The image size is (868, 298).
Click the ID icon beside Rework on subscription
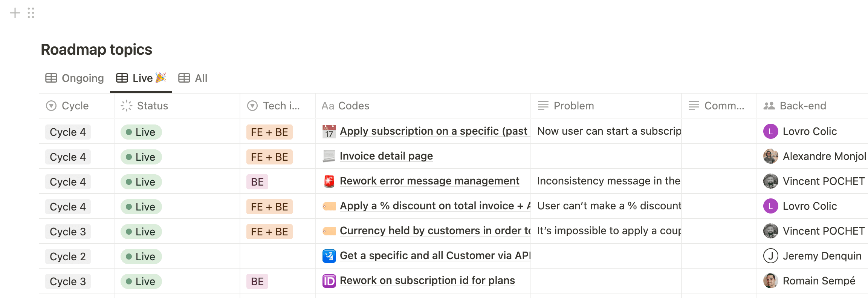tap(329, 281)
